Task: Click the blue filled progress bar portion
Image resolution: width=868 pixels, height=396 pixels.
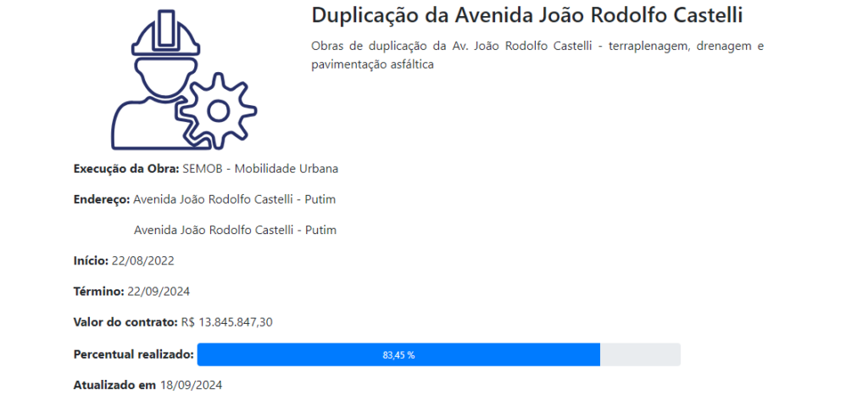Action: (x=398, y=354)
